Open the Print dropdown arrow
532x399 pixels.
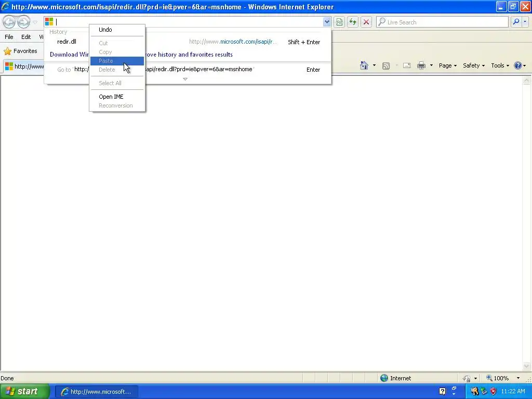[431, 65]
